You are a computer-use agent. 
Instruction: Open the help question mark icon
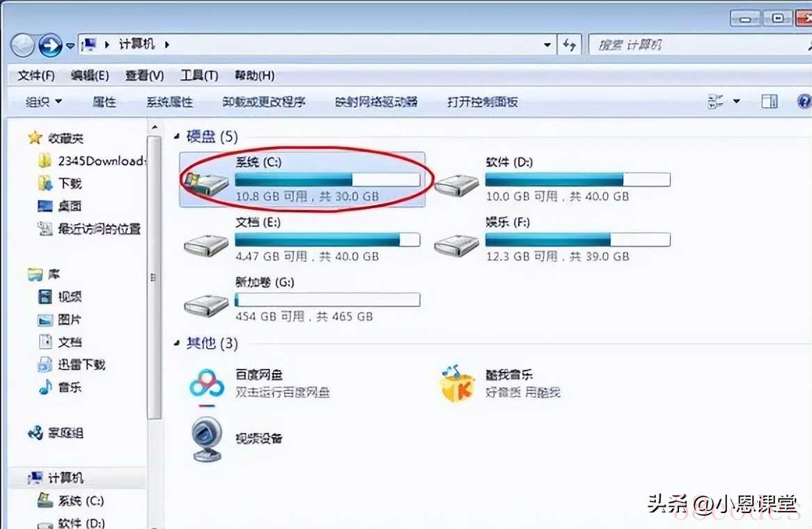[804, 102]
